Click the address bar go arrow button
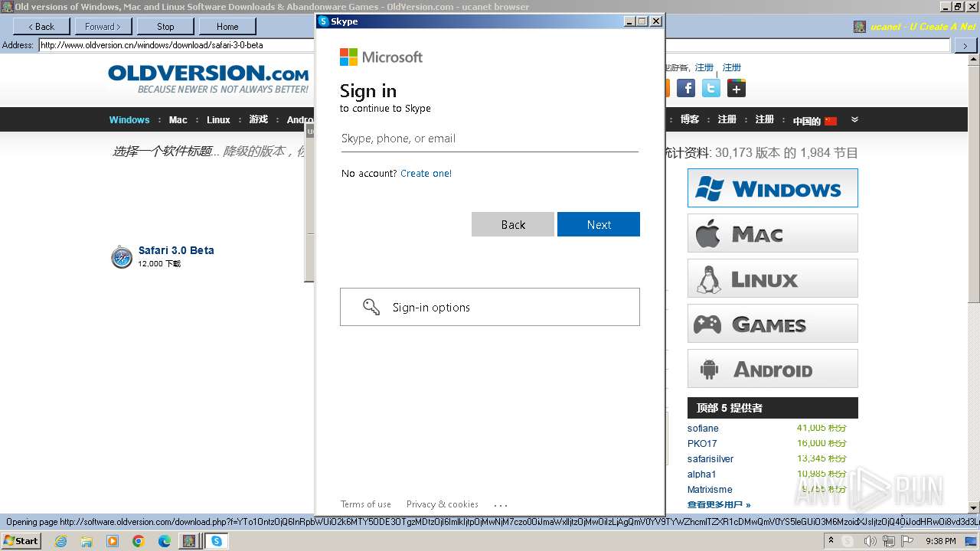 (x=965, y=45)
